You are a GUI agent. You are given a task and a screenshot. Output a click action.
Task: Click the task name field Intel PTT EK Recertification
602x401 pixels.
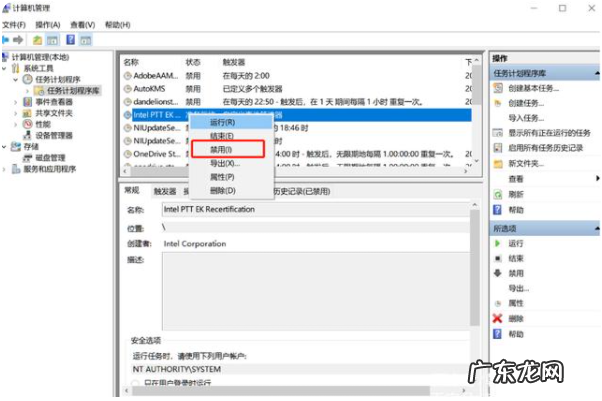click(x=316, y=210)
